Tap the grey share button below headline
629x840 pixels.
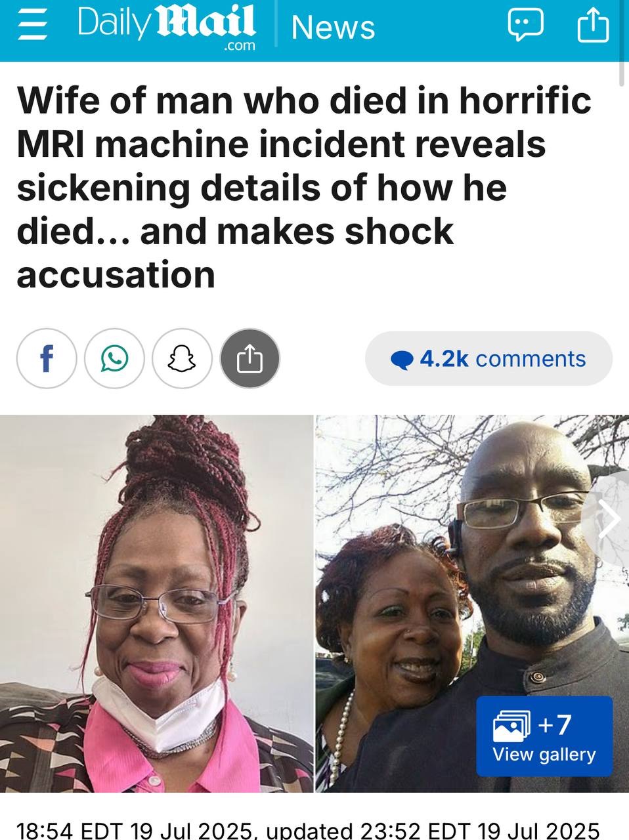click(250, 358)
